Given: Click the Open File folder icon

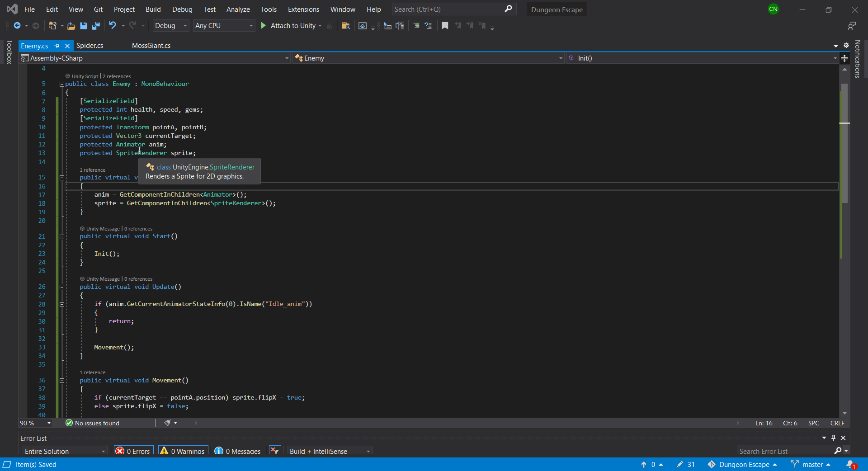Looking at the screenshot, I should [71, 26].
